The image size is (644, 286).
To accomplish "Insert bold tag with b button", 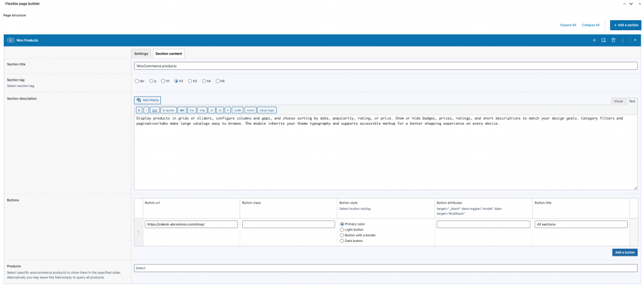I will point(139,110).
